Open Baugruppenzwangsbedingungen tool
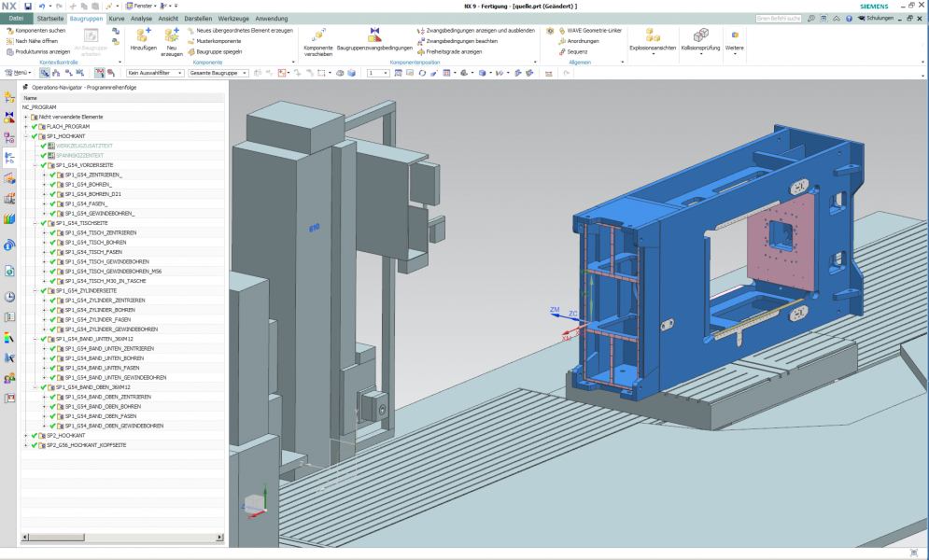 374,35
